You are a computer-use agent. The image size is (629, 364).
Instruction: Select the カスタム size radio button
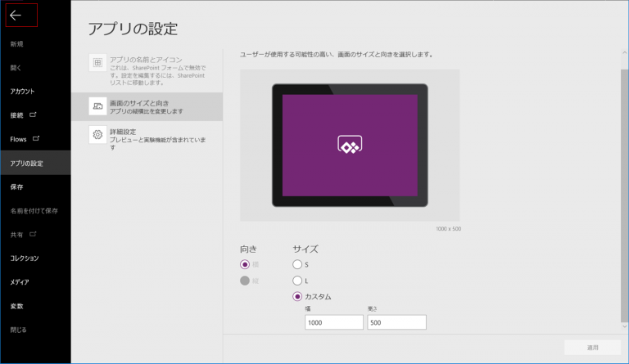297,296
